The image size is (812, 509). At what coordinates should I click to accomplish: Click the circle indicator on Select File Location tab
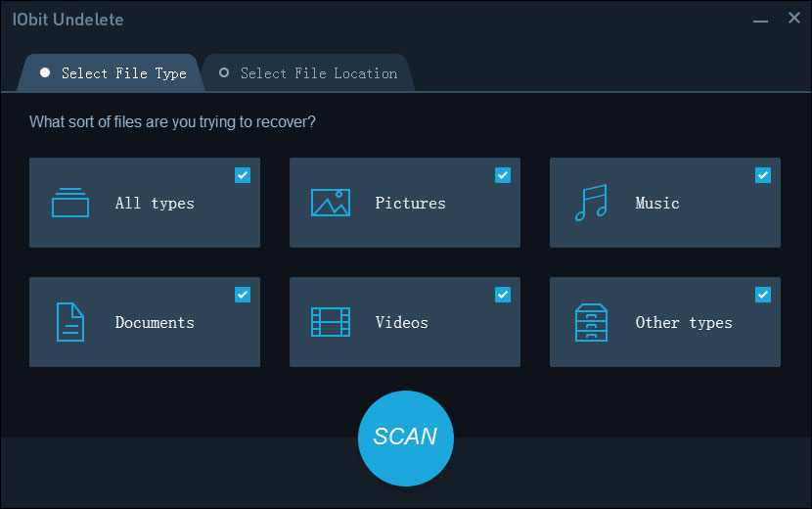point(224,72)
